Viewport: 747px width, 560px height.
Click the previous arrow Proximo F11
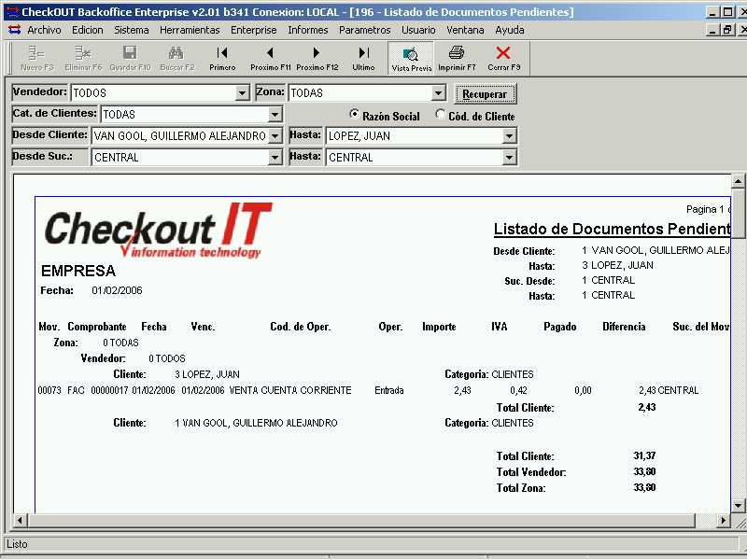pyautogui.click(x=270, y=58)
